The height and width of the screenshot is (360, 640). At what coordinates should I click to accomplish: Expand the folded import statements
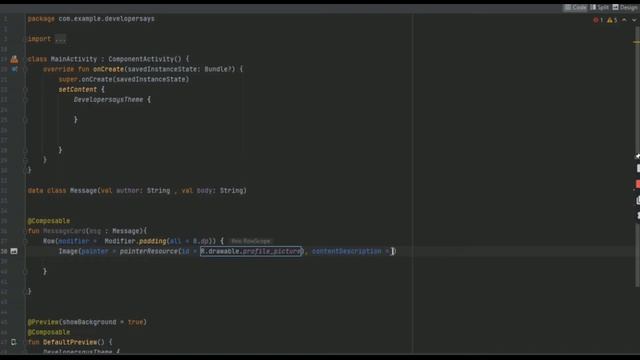pyautogui.click(x=60, y=39)
